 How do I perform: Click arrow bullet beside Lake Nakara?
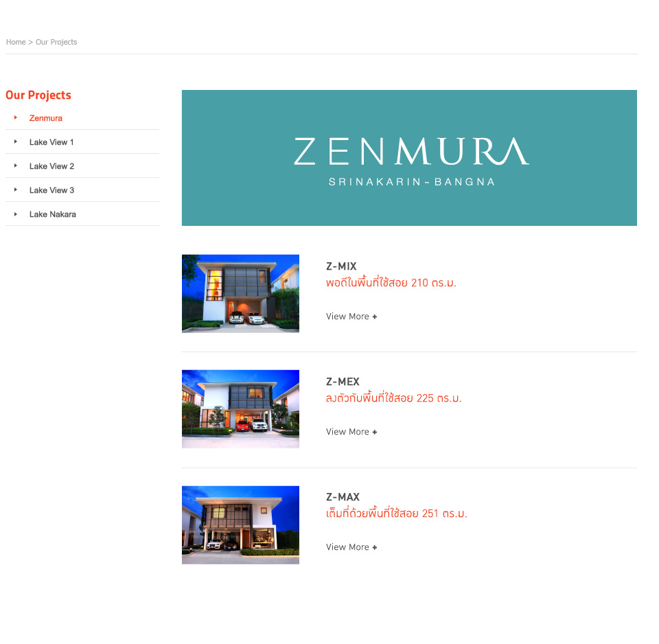(x=16, y=214)
